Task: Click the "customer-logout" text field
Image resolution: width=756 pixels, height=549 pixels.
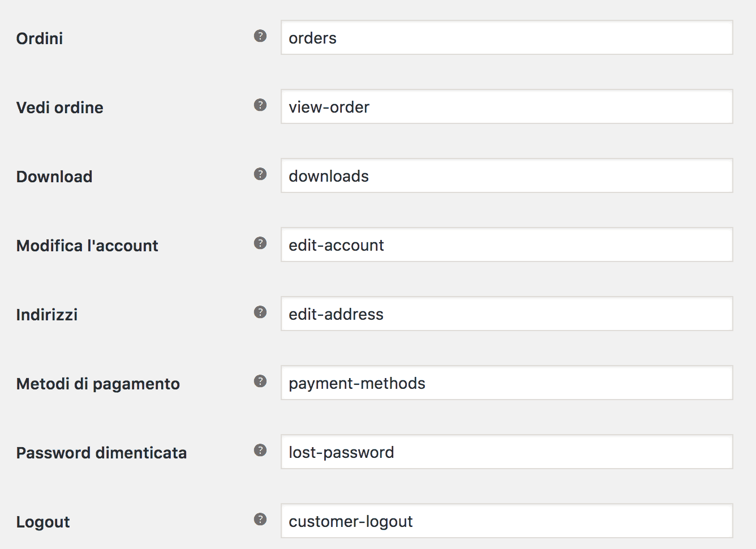Action: click(x=506, y=521)
